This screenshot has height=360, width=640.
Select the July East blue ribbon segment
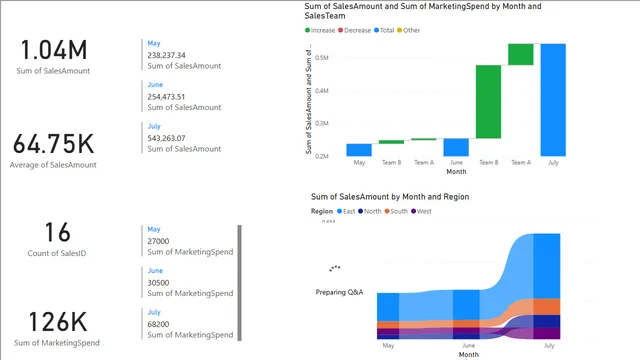(547, 266)
